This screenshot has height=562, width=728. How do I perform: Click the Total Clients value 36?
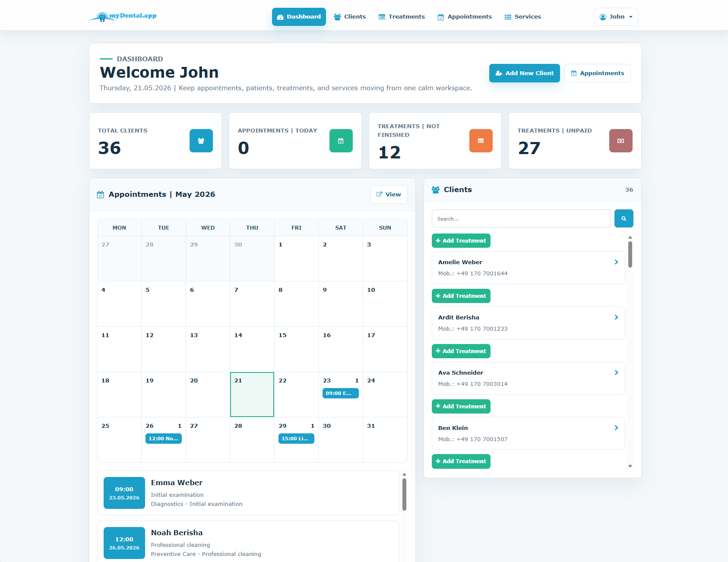click(110, 148)
